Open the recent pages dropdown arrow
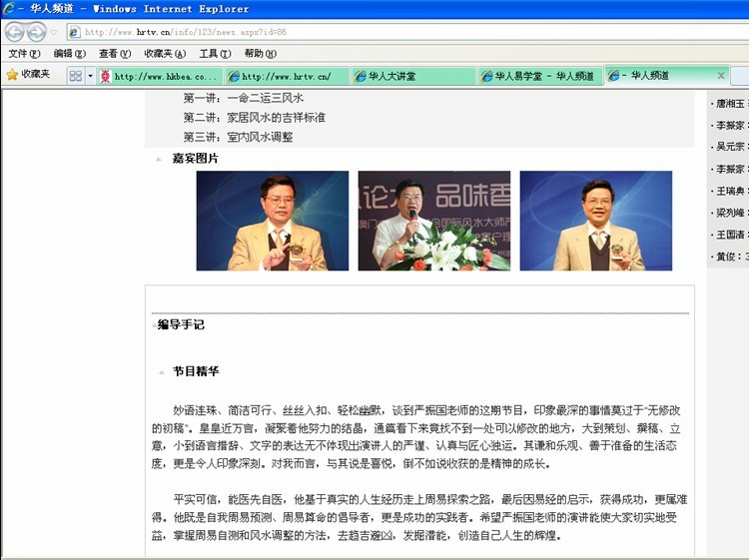Viewport: 749px width, 560px height. point(54,33)
